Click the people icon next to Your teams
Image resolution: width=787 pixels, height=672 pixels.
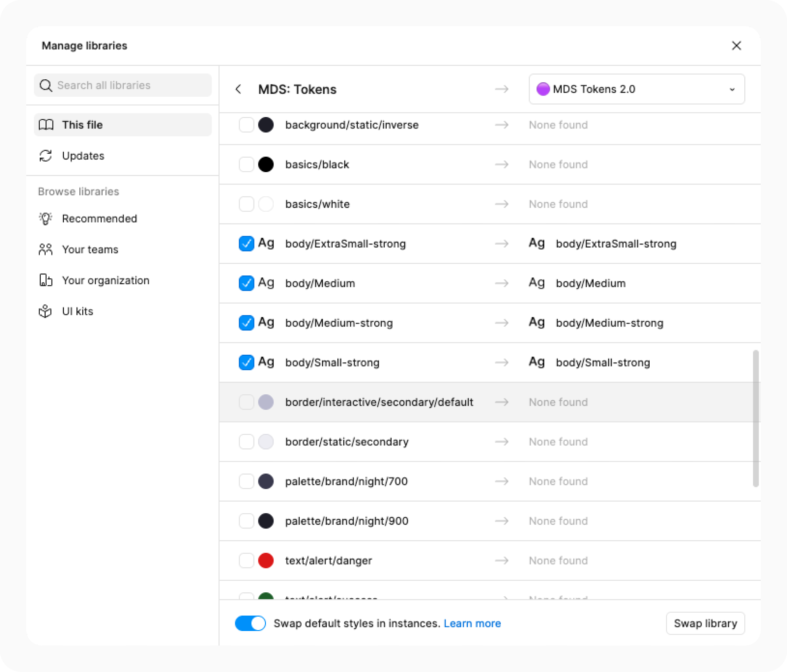tap(45, 249)
